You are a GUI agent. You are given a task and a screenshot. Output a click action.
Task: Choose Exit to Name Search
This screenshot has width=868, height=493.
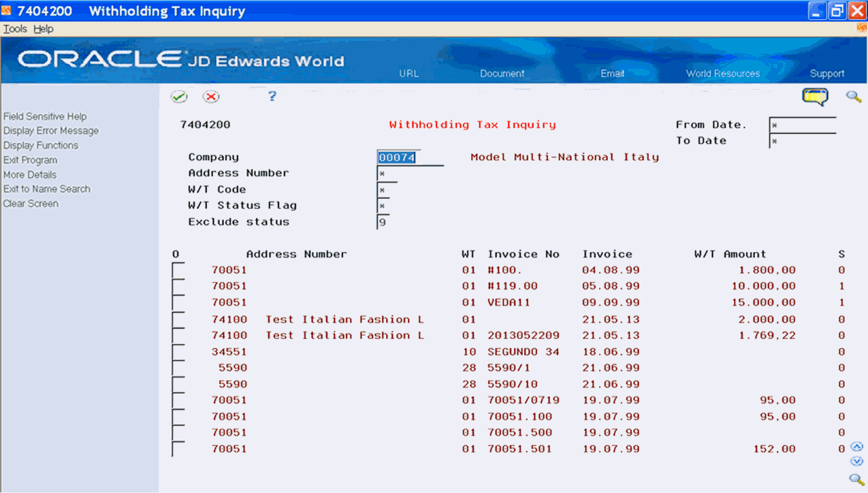[47, 189]
